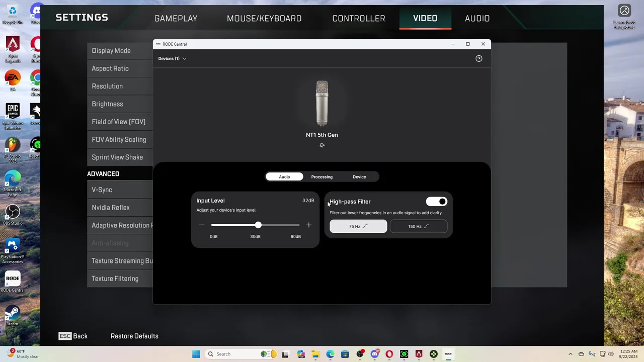Viewport: 644px width, 362px height.
Task: Click the Input Level slider handle
Action: (x=258, y=225)
